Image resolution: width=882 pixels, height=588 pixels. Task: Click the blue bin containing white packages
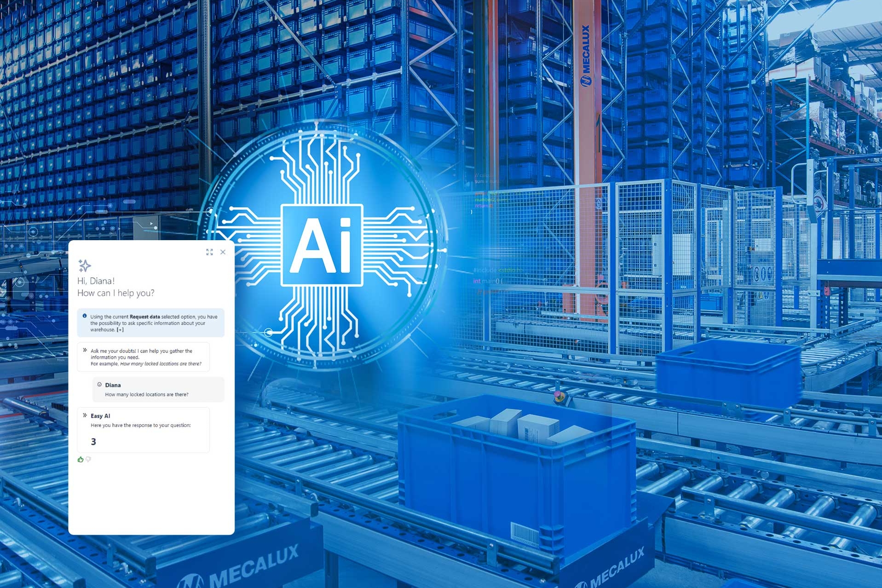coord(515,465)
